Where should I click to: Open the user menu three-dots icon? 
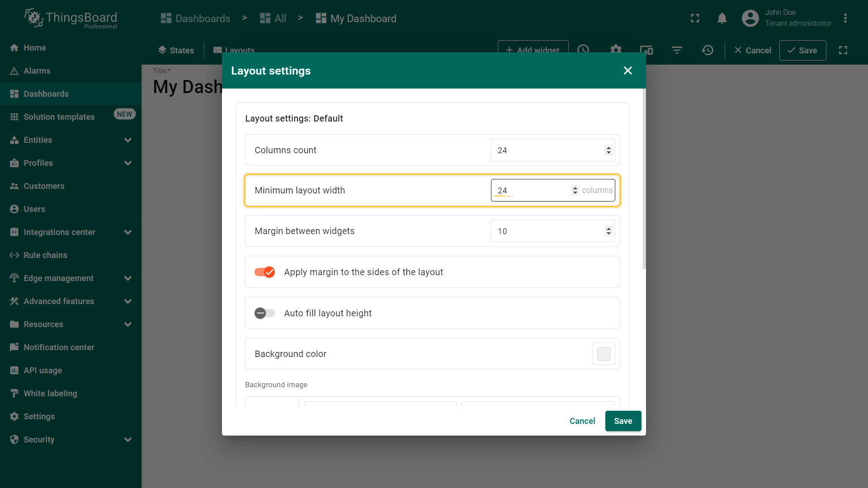coord(845,19)
